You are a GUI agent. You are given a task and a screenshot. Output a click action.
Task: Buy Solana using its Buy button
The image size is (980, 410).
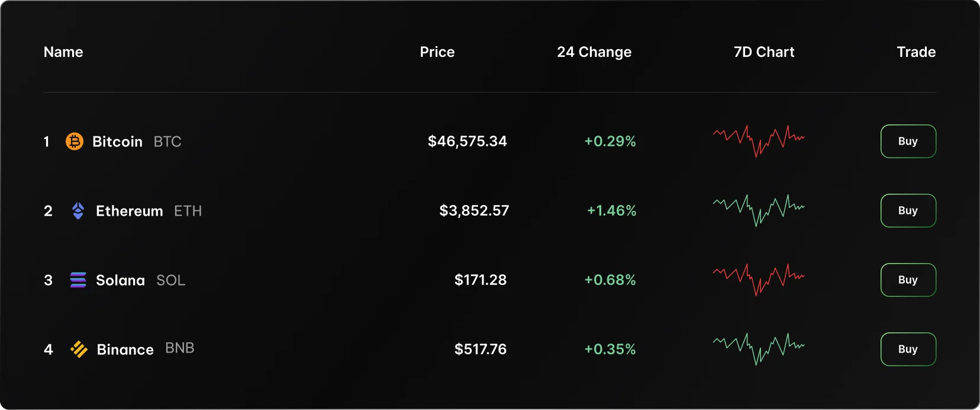(908, 280)
